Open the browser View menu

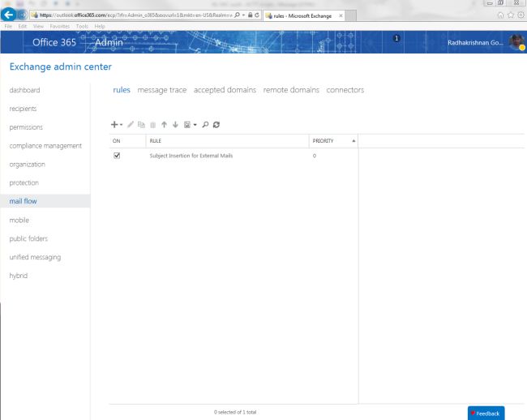(38, 26)
